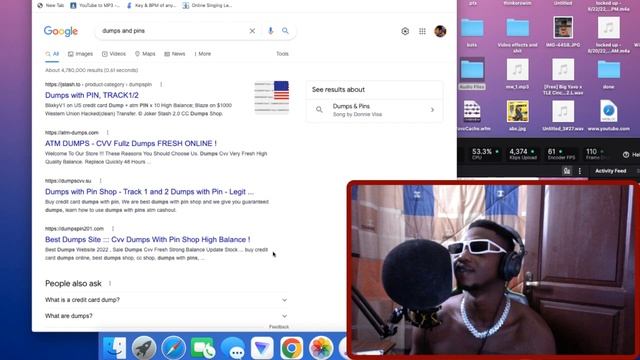Viewport: 640px width, 360px height.
Task: Open Launchpad rocket icon in Dock
Action: pyautogui.click(x=144, y=348)
